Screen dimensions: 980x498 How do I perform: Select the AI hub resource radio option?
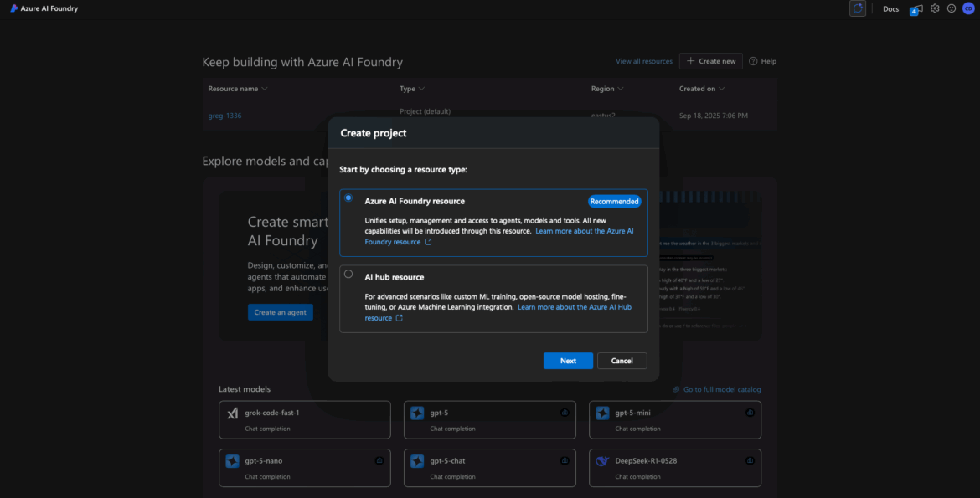coord(348,274)
